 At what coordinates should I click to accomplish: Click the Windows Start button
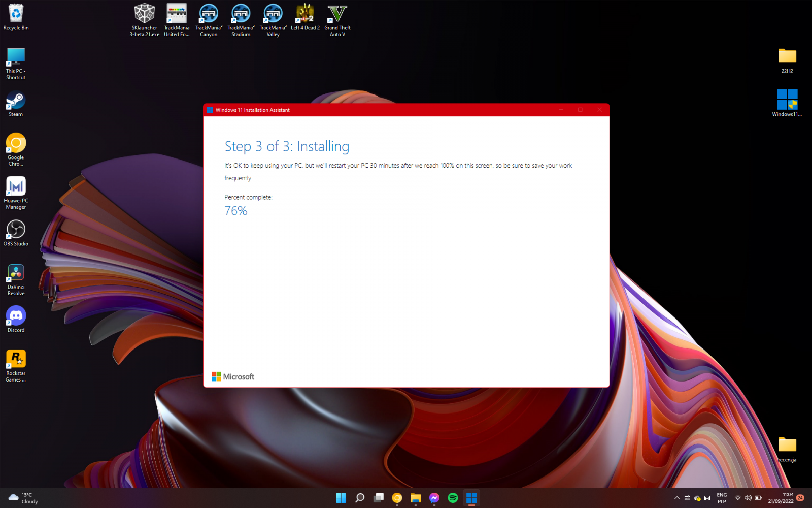(341, 498)
